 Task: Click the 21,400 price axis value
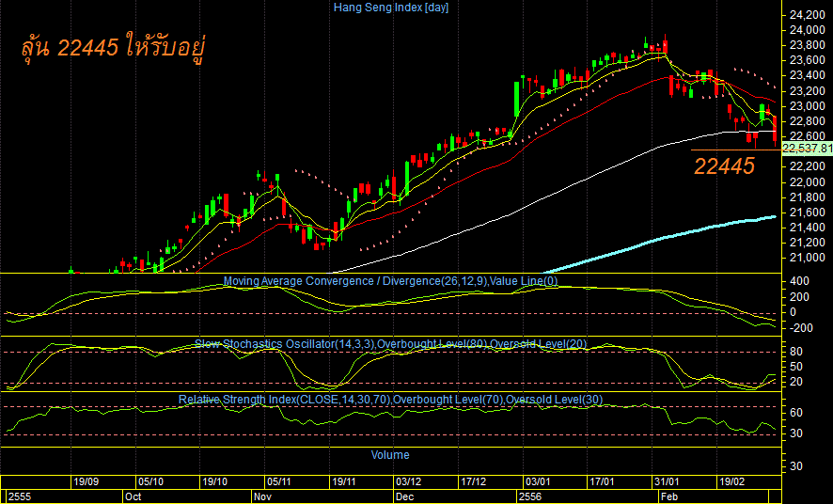click(x=807, y=228)
